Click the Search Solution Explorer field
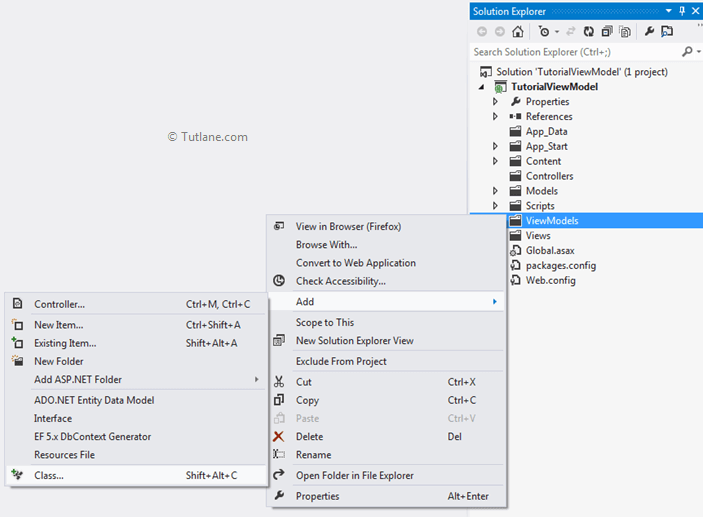Screen dimensions: 703x517 pos(576,52)
